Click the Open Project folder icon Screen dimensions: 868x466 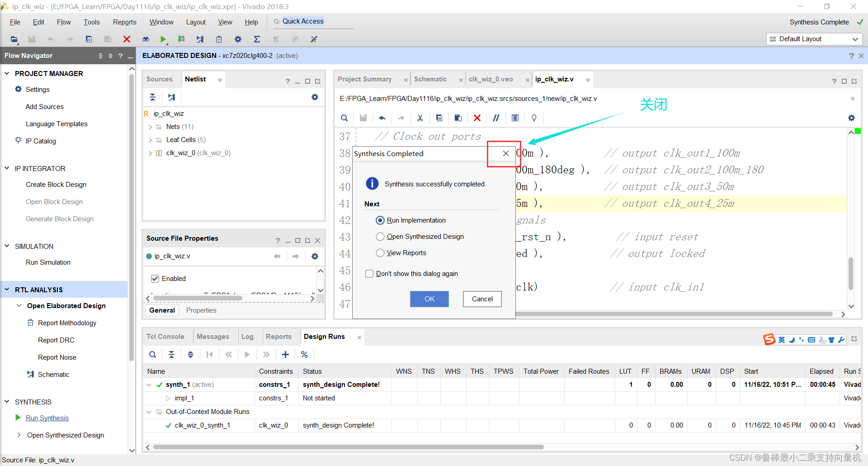pyautogui.click(x=14, y=39)
